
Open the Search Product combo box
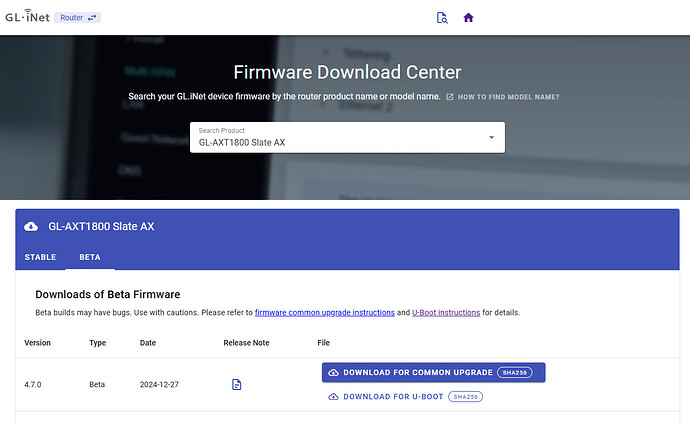[x=347, y=137]
